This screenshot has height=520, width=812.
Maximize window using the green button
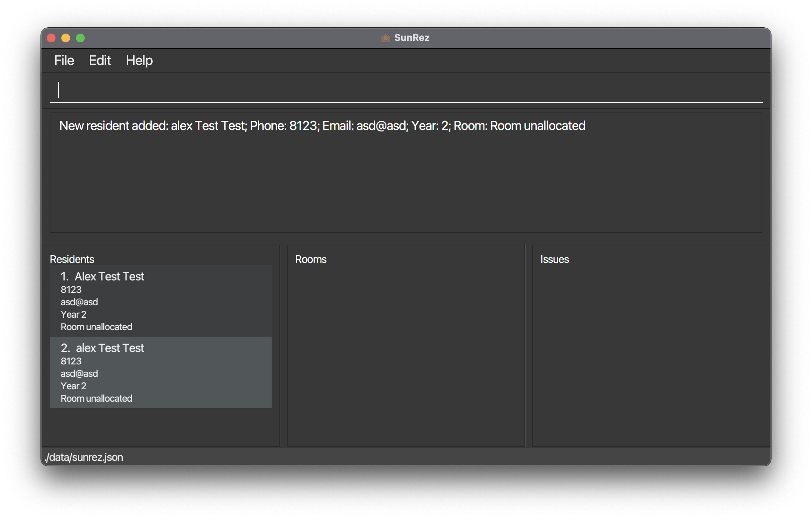(x=80, y=38)
